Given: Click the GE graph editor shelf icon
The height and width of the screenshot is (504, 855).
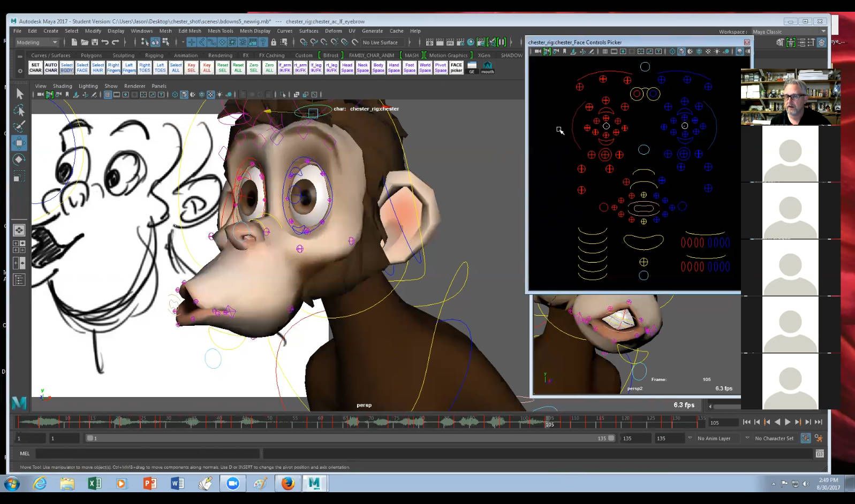Looking at the screenshot, I should tap(472, 67).
